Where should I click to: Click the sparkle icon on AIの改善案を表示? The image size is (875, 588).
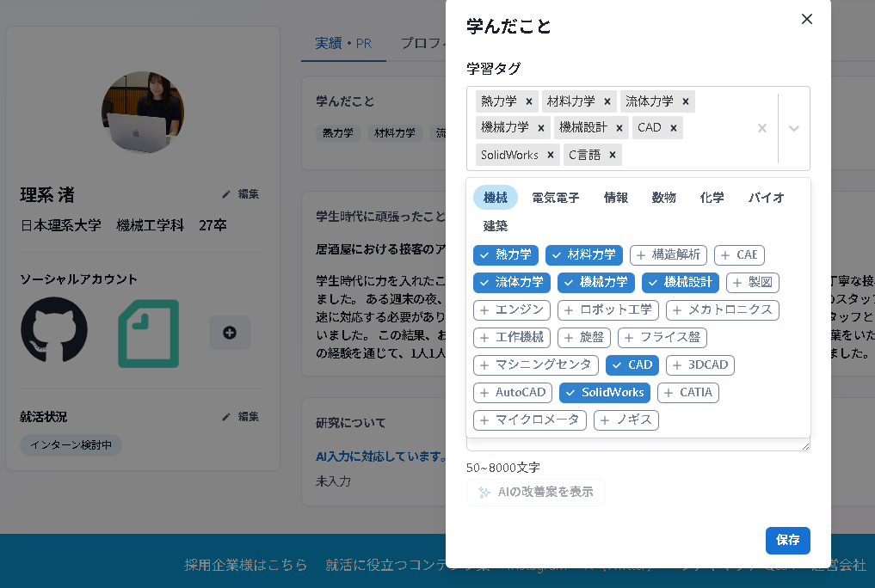tap(484, 492)
